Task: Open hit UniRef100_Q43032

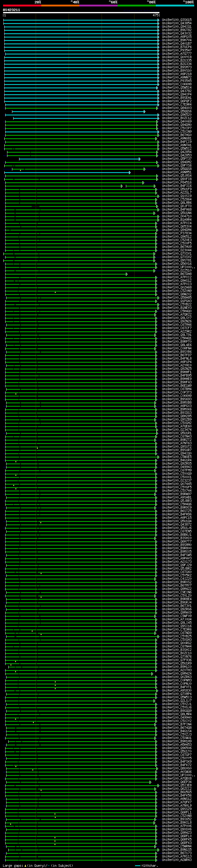Action: 177,33
